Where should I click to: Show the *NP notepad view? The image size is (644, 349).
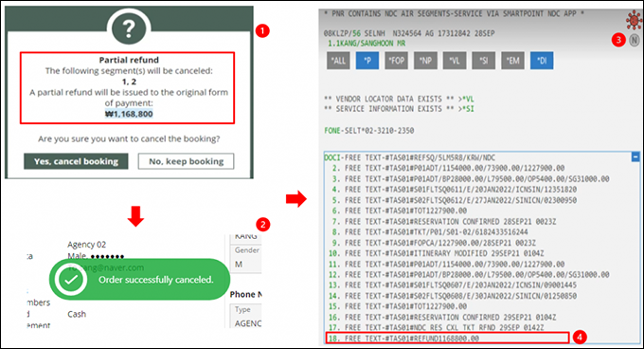[425, 61]
